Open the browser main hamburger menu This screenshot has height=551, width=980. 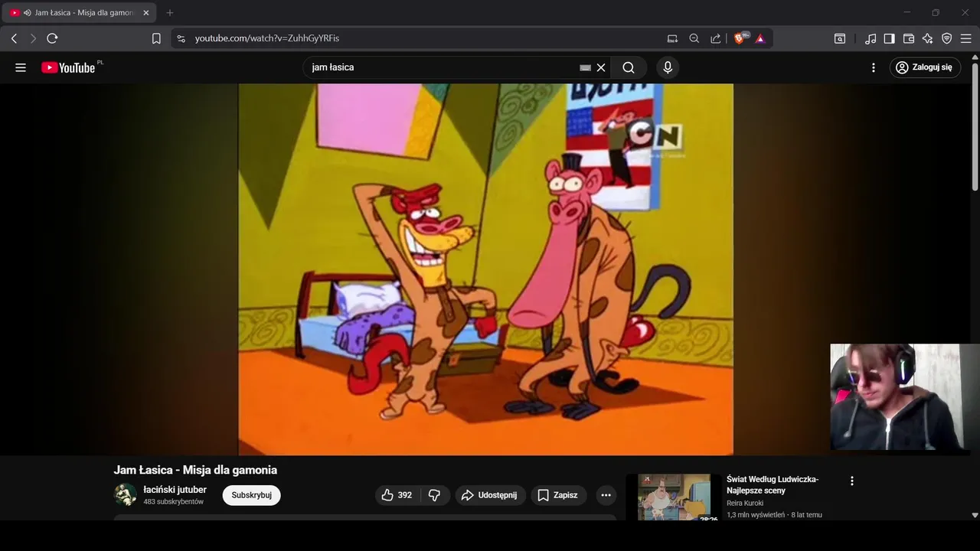click(x=966, y=38)
